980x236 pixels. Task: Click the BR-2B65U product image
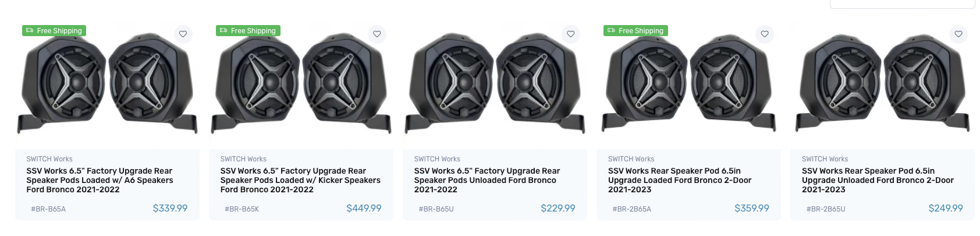[882, 84]
